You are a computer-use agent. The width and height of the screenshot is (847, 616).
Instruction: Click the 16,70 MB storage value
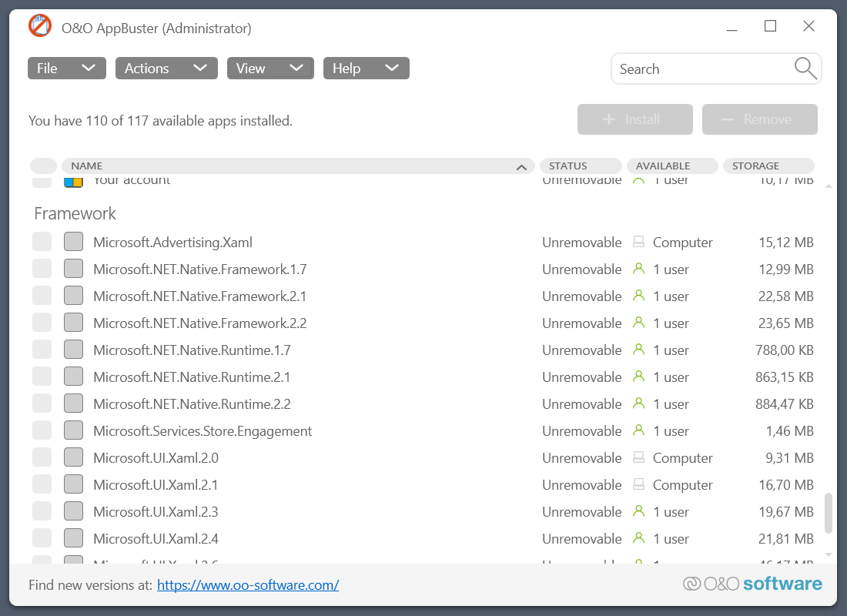tap(786, 484)
